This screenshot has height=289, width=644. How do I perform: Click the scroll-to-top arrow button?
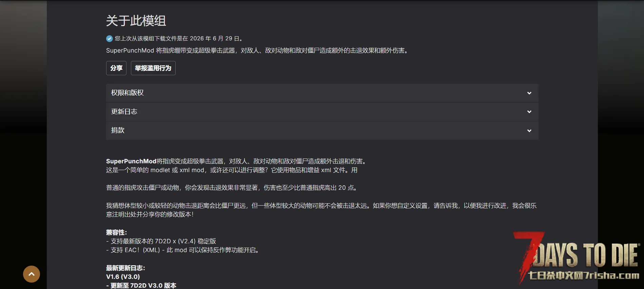click(x=32, y=274)
